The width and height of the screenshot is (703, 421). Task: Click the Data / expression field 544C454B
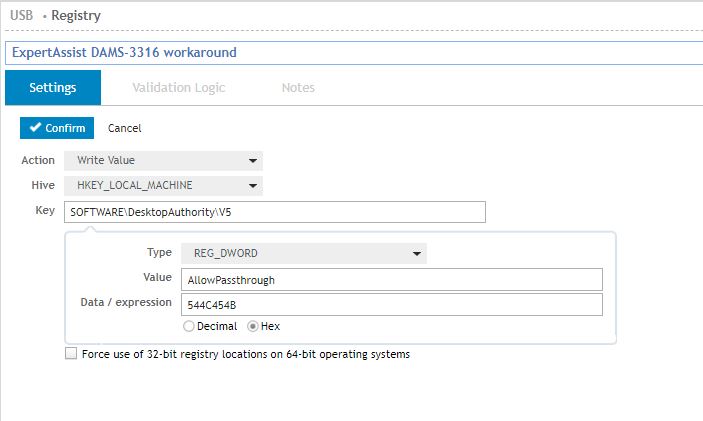(x=389, y=305)
